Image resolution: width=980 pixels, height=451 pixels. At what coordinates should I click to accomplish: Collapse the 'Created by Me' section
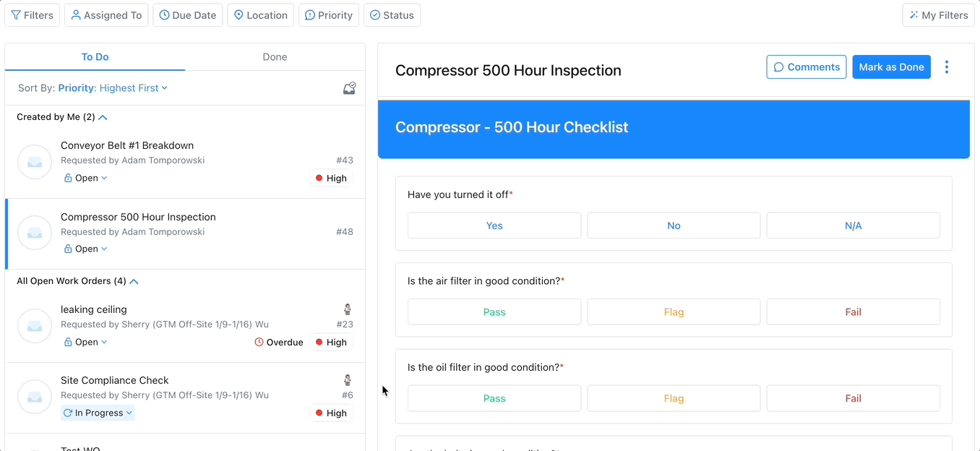click(x=102, y=116)
